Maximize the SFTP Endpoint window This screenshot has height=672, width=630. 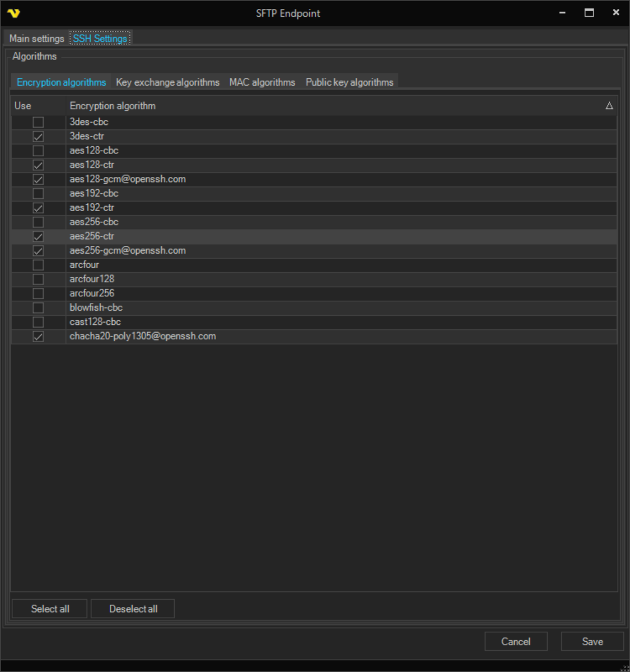[x=589, y=12]
